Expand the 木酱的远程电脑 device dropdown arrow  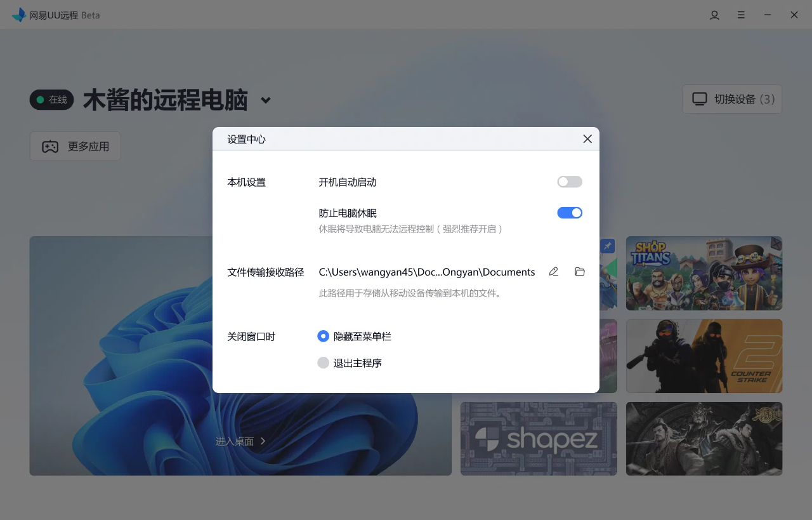tap(266, 100)
